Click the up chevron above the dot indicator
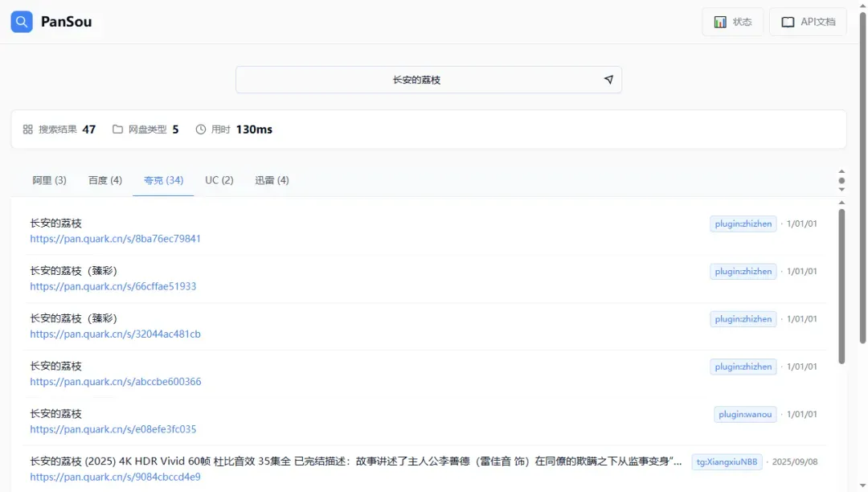 [x=841, y=170]
